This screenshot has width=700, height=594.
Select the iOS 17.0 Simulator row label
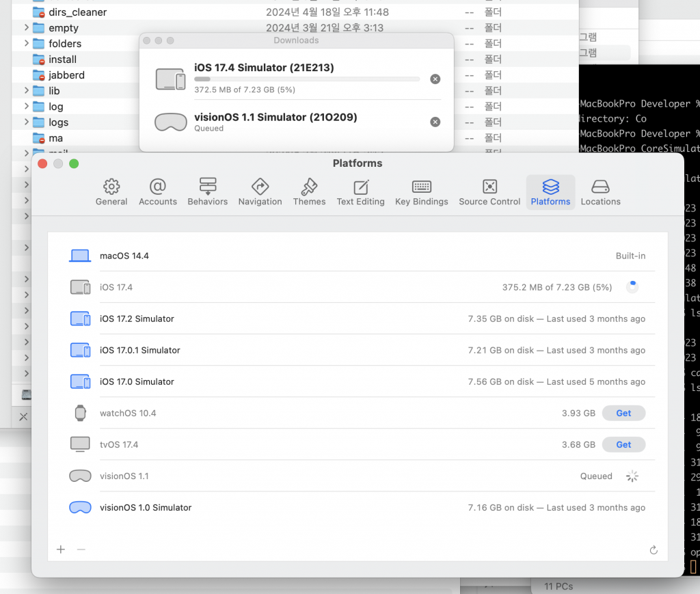tap(137, 381)
